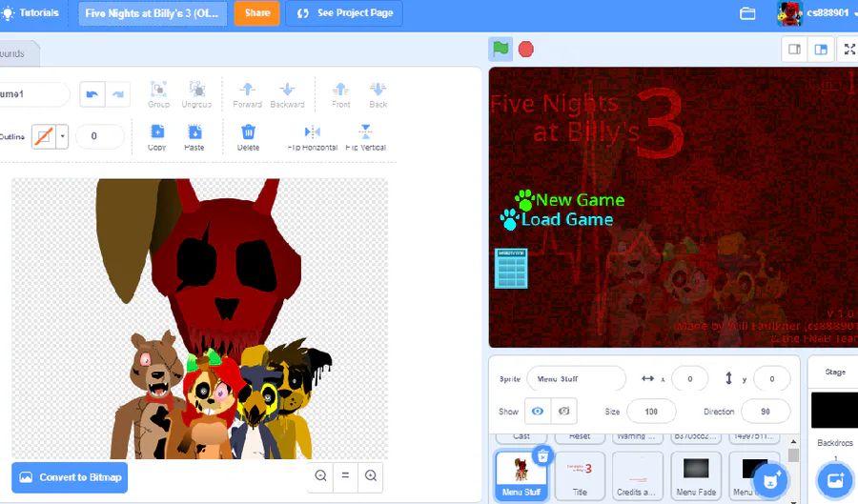Click the Tutorials lightbulb item
This screenshot has width=858, height=504.
(31, 12)
